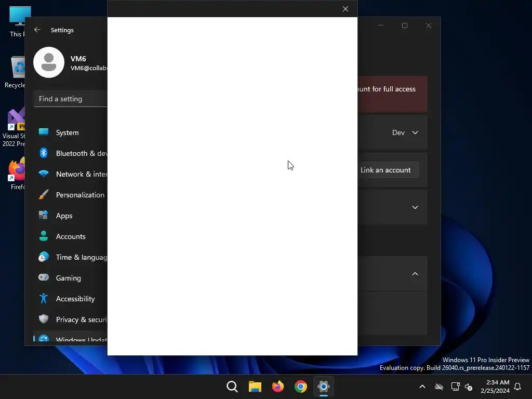Click the Bluetooth icon in sidebar

click(44, 153)
